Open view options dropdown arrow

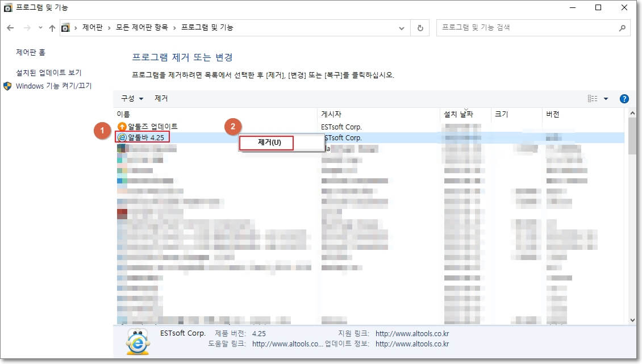click(606, 99)
